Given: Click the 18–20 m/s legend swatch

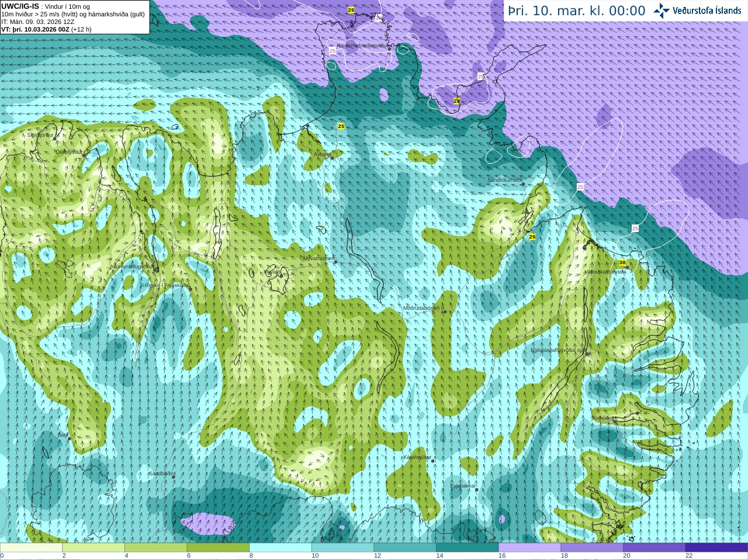Looking at the screenshot, I should (x=592, y=548).
